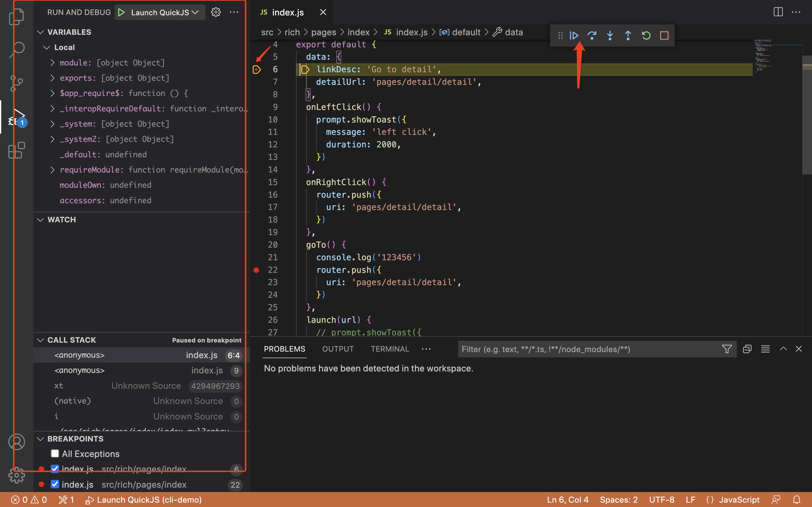
Task: Click the Step Over debug icon
Action: tap(592, 36)
